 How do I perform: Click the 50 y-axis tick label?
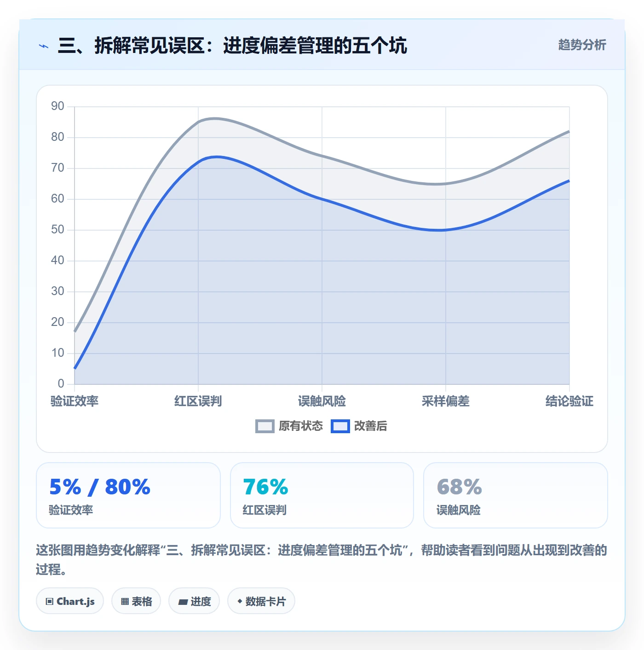tap(57, 230)
